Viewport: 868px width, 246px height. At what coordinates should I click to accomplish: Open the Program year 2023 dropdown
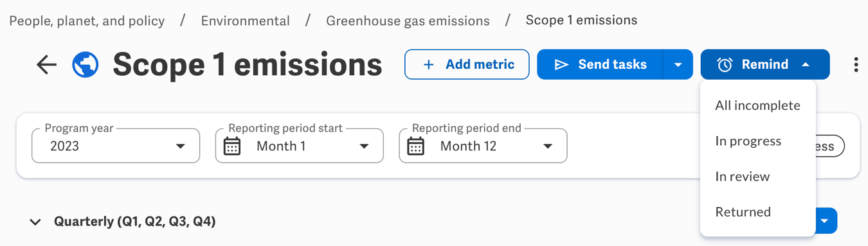pyautogui.click(x=116, y=146)
